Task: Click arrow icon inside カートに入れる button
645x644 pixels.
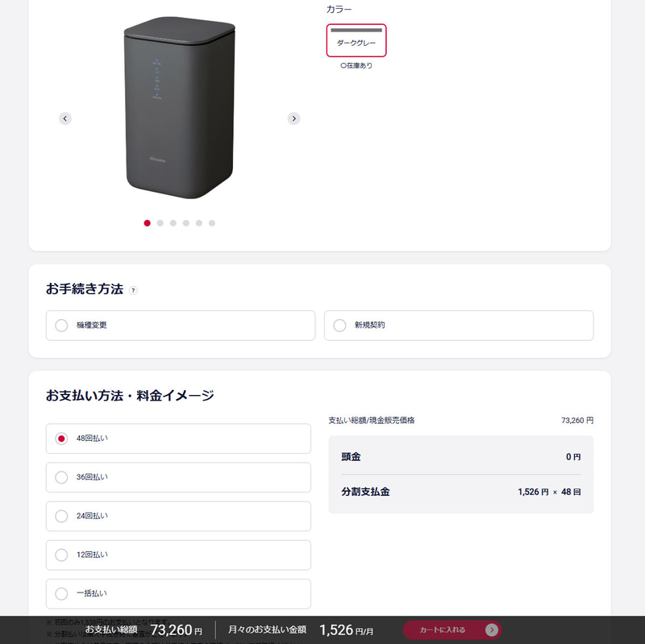Action: click(x=492, y=629)
